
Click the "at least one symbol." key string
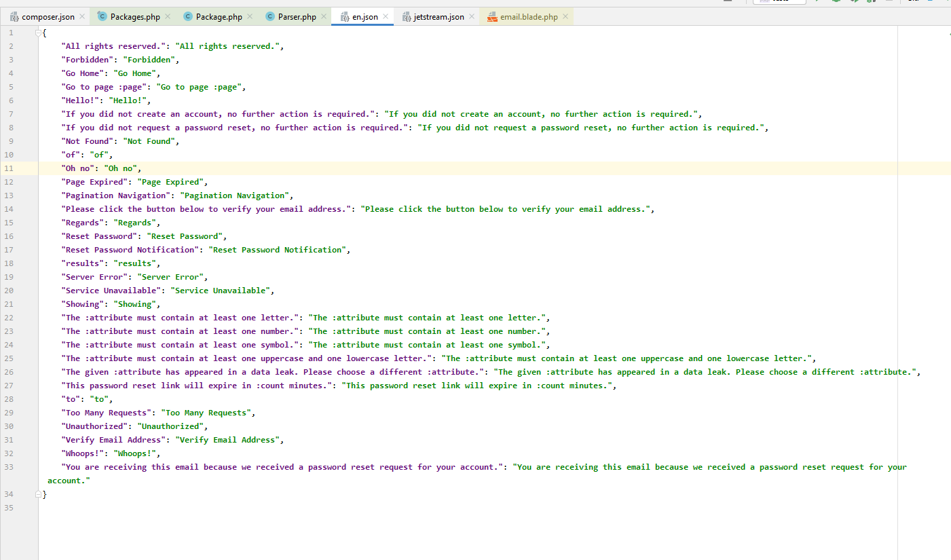180,345
